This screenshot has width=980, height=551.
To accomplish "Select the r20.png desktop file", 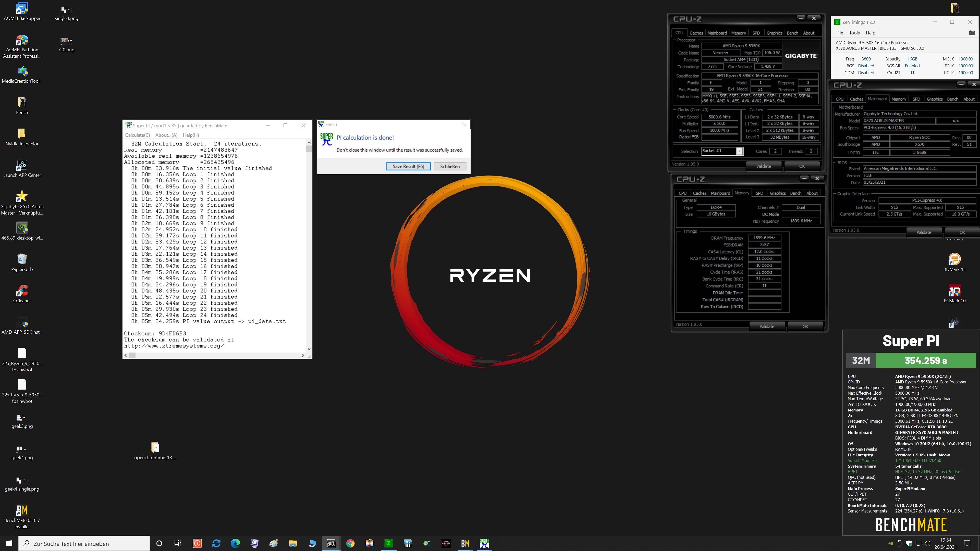I will tap(67, 44).
